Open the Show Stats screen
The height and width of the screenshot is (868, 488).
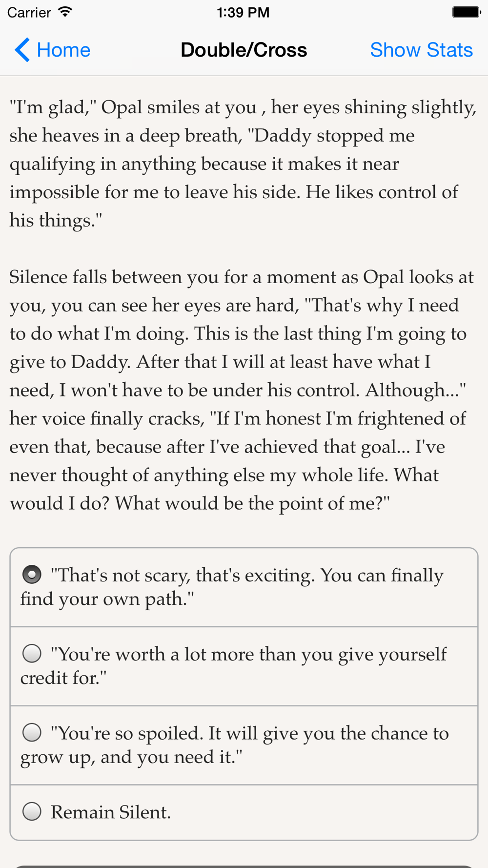click(x=421, y=50)
